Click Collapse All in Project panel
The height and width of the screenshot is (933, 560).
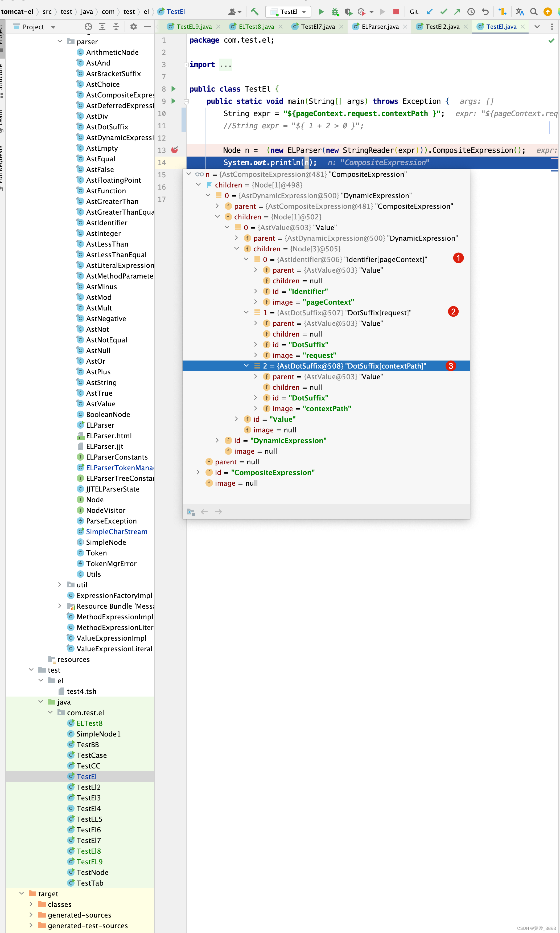[116, 26]
